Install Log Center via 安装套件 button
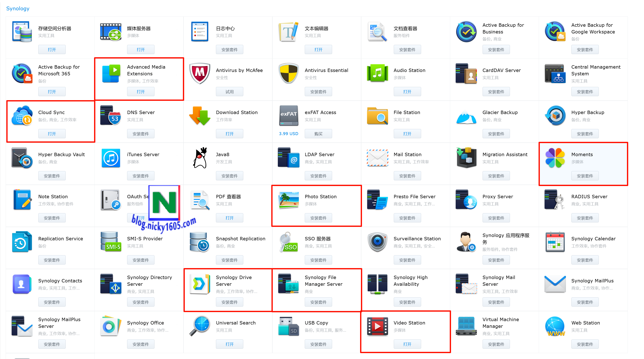The width and height of the screenshot is (644, 359). coord(229,49)
